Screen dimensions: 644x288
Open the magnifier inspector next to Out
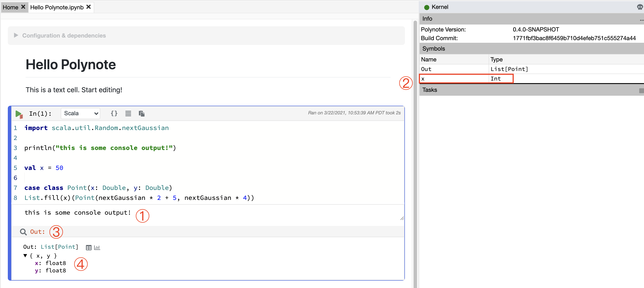point(23,232)
